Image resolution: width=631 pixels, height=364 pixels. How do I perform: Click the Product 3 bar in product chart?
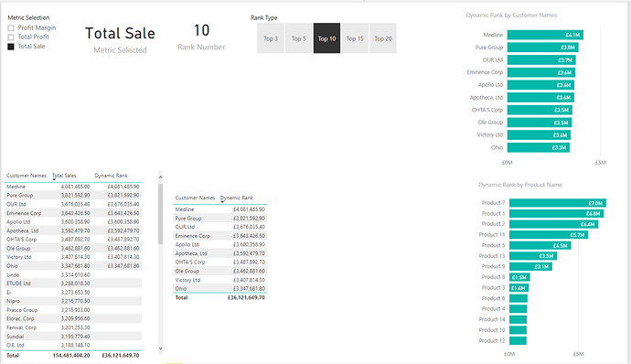coord(519,287)
